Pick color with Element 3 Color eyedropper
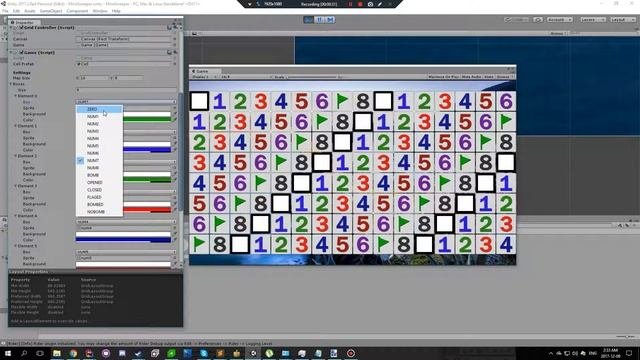The height and width of the screenshot is (360, 640). tap(174, 210)
